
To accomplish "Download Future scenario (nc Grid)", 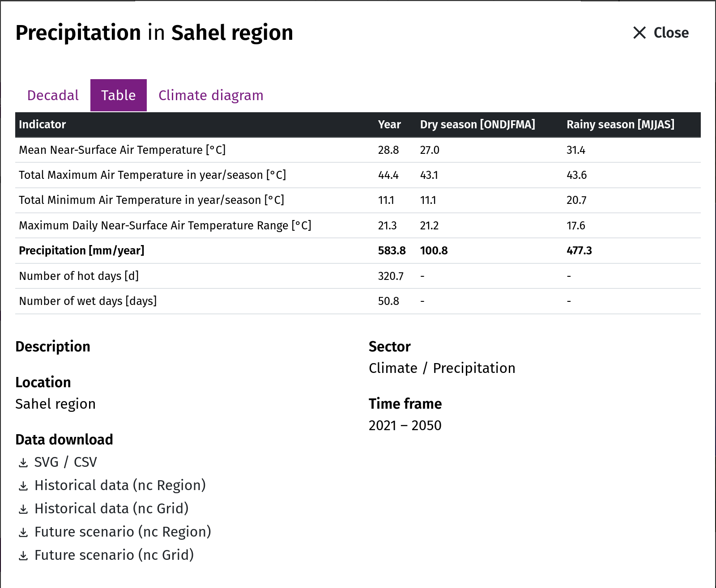I will pyautogui.click(x=114, y=555).
